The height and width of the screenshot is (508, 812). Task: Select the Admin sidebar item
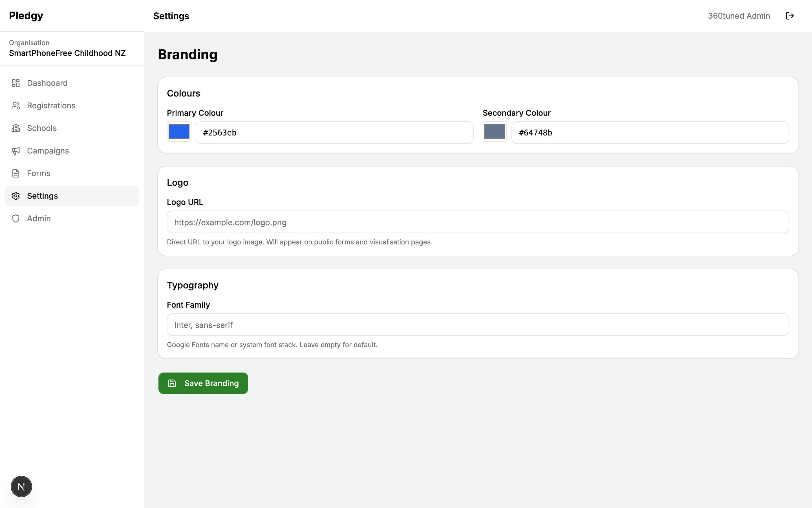pyautogui.click(x=72, y=218)
